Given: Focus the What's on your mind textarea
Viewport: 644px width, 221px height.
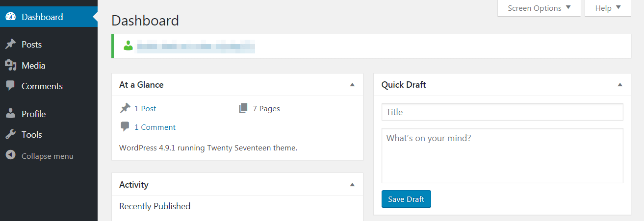Looking at the screenshot, I should point(502,155).
